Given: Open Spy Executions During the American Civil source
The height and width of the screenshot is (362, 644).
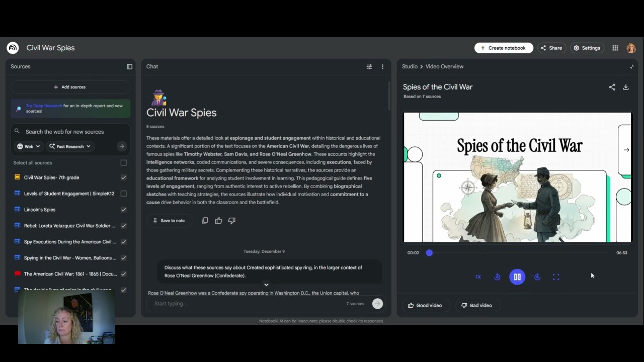Looking at the screenshot, I should click(x=70, y=242).
